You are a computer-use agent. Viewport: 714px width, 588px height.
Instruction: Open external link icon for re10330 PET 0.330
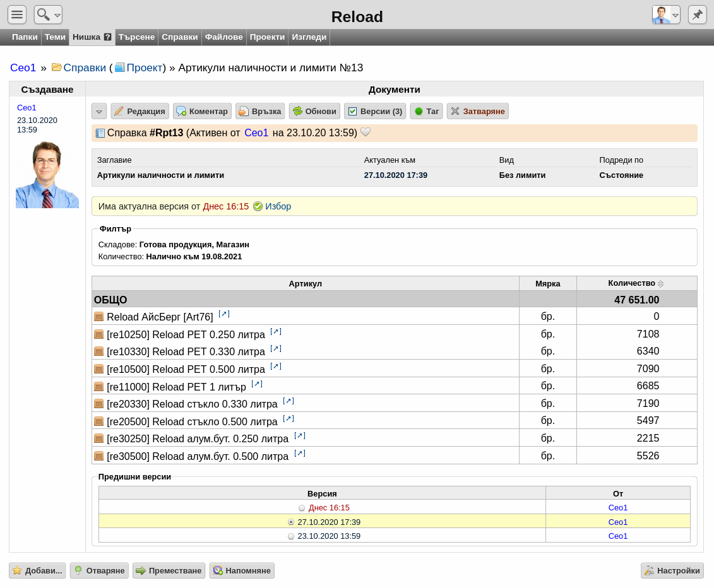[x=276, y=349]
